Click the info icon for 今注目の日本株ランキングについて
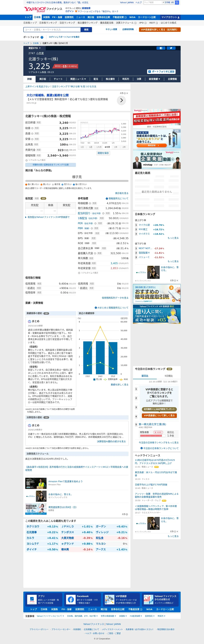 142,448
